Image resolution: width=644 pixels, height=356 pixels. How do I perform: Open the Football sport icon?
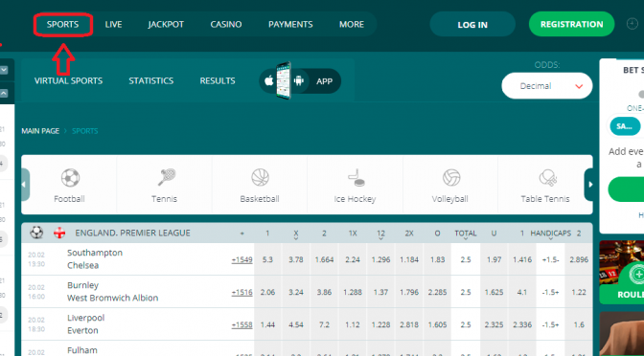coord(70,178)
